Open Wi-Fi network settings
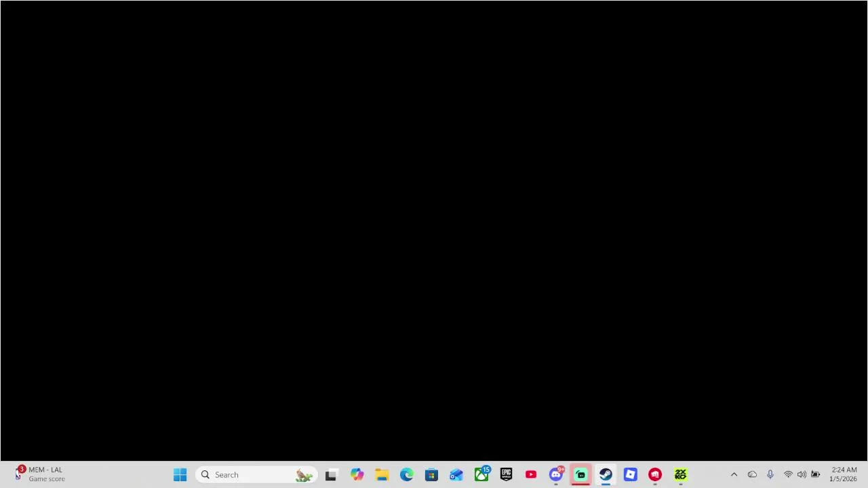Image resolution: width=868 pixels, height=488 pixels. pyautogui.click(x=788, y=474)
